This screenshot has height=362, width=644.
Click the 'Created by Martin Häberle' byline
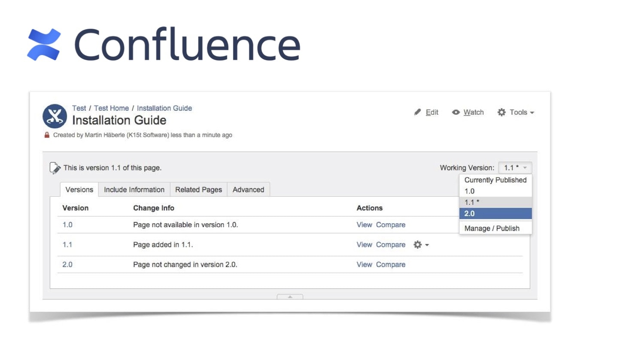tap(143, 135)
